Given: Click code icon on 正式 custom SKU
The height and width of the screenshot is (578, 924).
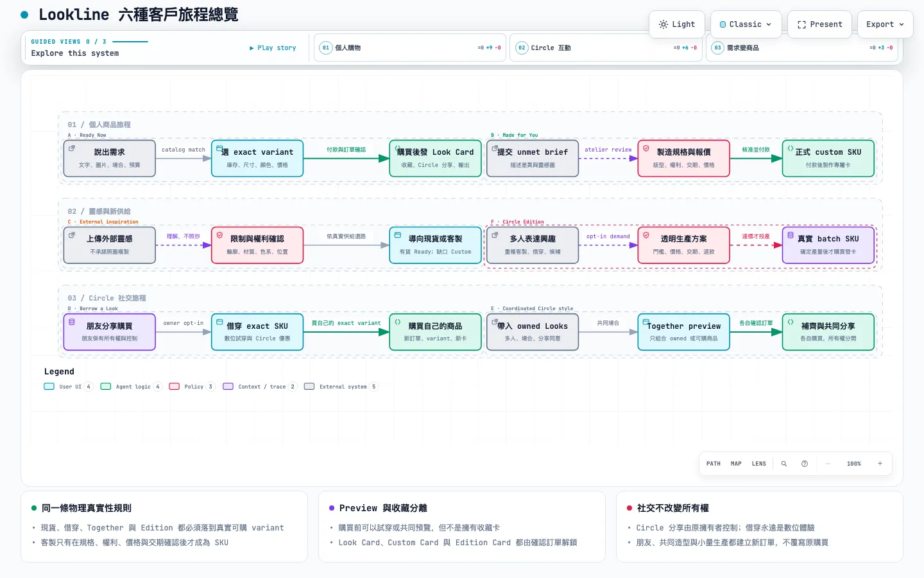Looking at the screenshot, I should (x=791, y=148).
